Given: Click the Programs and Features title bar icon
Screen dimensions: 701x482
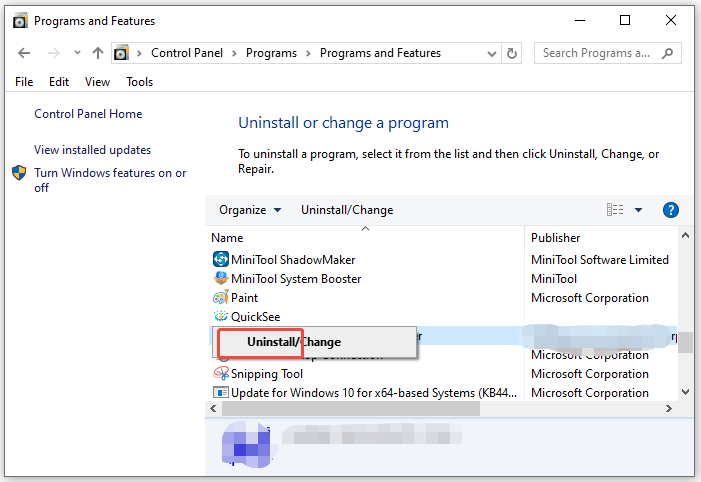Looking at the screenshot, I should 20,21.
